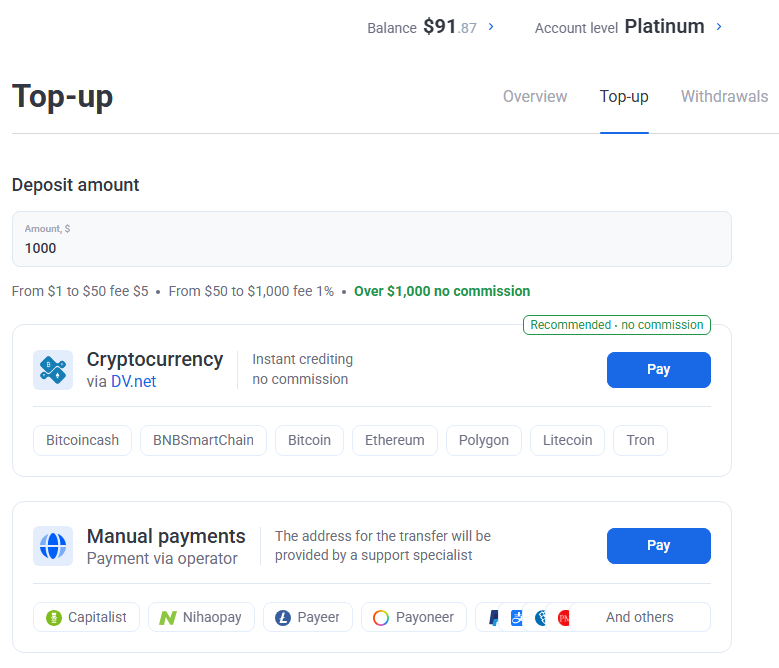Select the Top-up tab
The height and width of the screenshot is (668, 779).
click(624, 97)
